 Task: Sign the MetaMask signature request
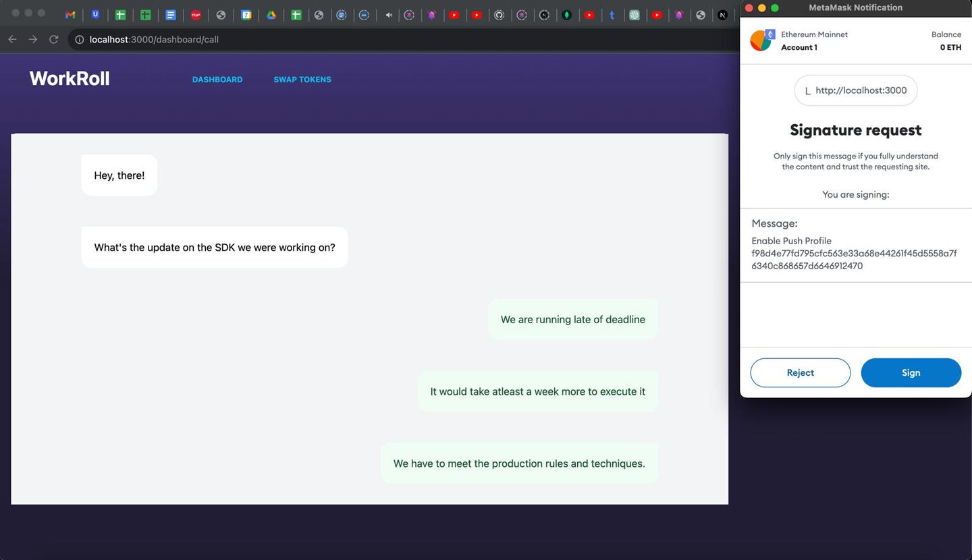click(911, 372)
